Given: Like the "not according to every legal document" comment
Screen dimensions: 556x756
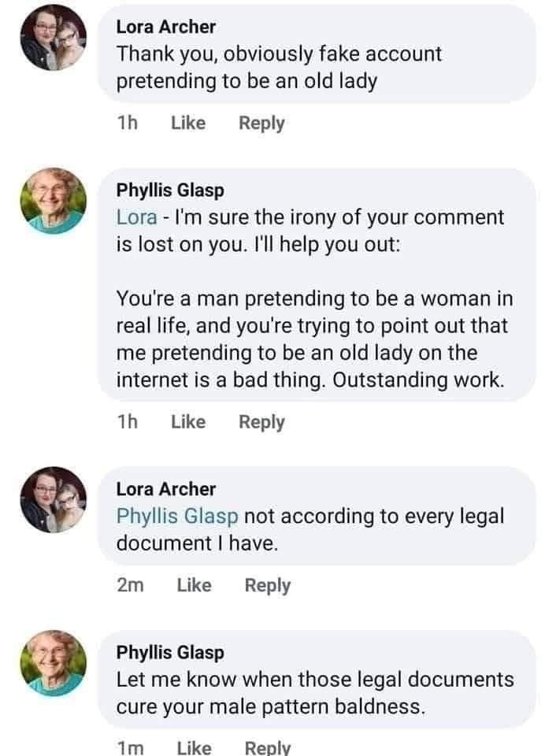Looking at the screenshot, I should tap(195, 585).
